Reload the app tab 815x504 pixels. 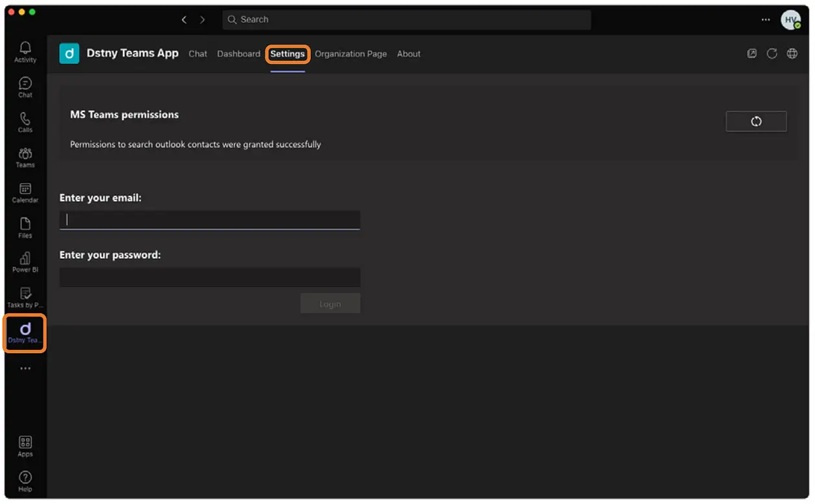(772, 54)
